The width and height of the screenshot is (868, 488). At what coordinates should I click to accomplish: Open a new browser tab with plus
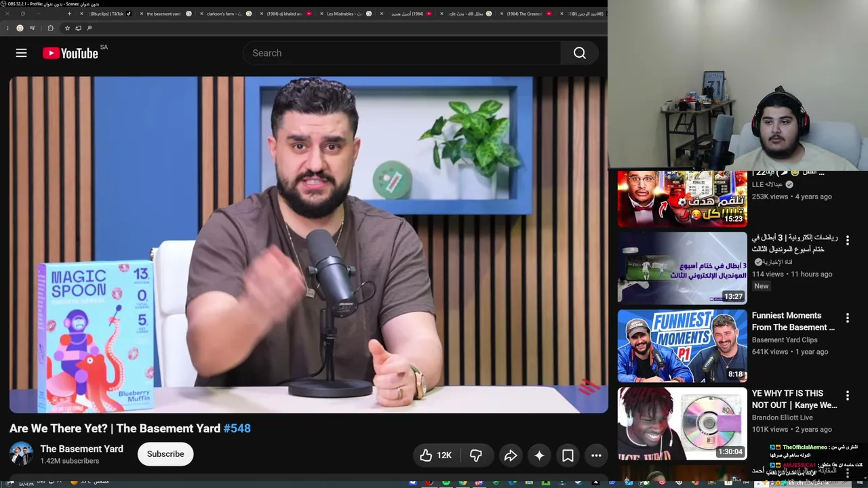[x=69, y=14]
